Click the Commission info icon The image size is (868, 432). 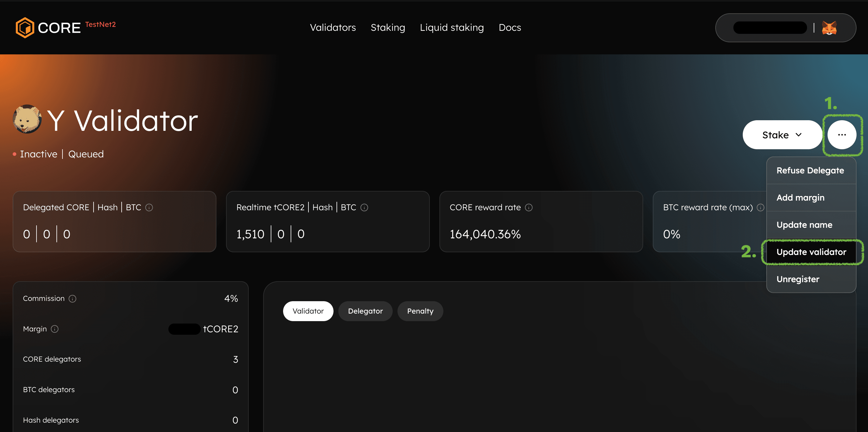coord(72,298)
